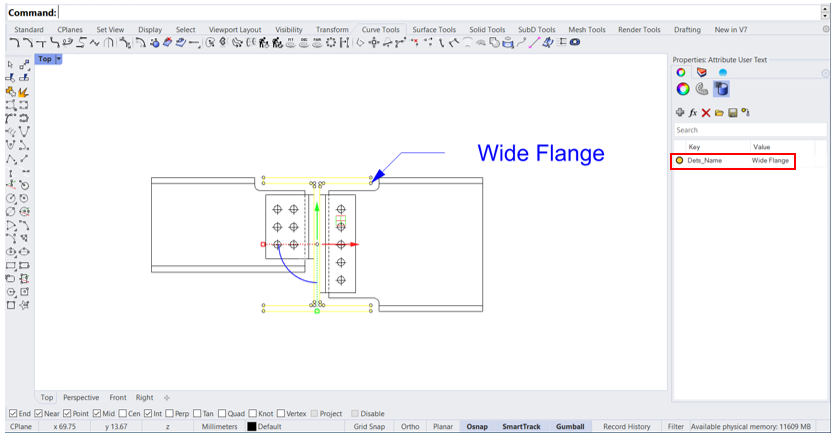The image size is (836, 439).
Task: Click the open folder icon in Properties
Action: click(x=719, y=113)
